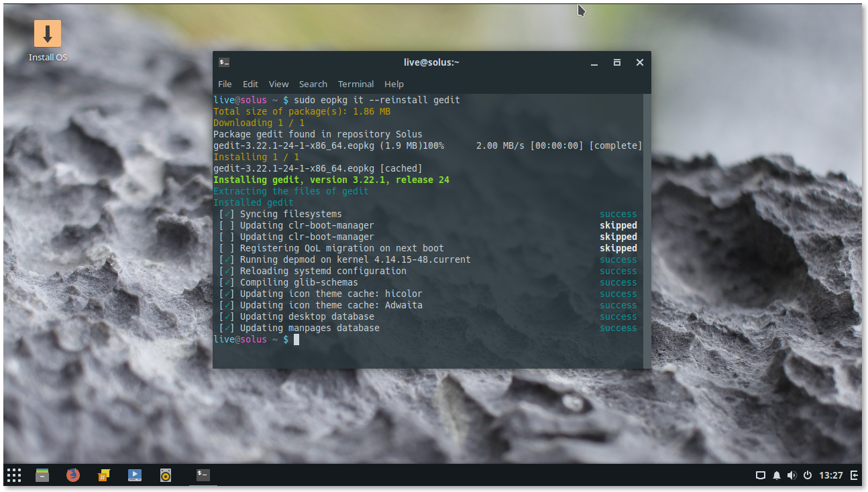Click the '[complete]' download status text
Image resolution: width=868 pixels, height=492 pixels.
pyautogui.click(x=616, y=145)
